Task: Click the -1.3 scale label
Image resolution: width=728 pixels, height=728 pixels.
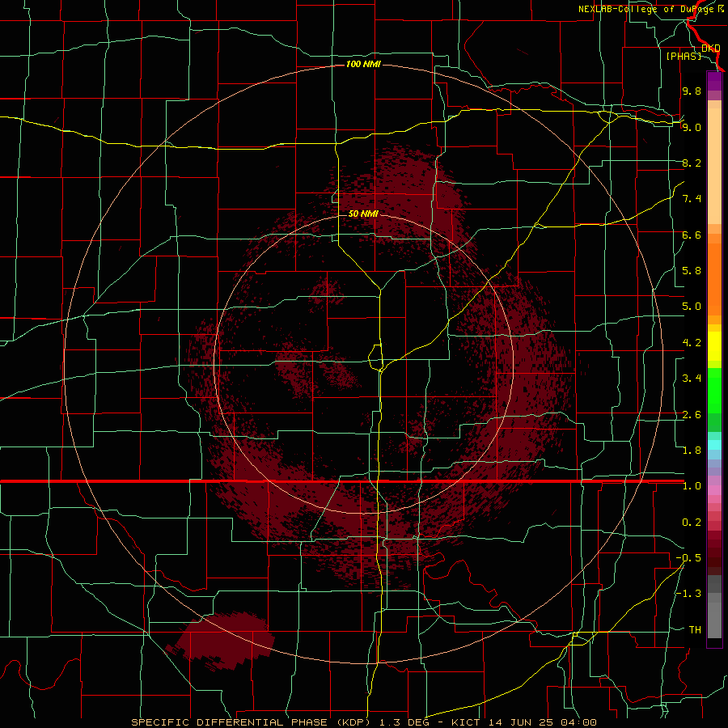Action: (x=688, y=594)
